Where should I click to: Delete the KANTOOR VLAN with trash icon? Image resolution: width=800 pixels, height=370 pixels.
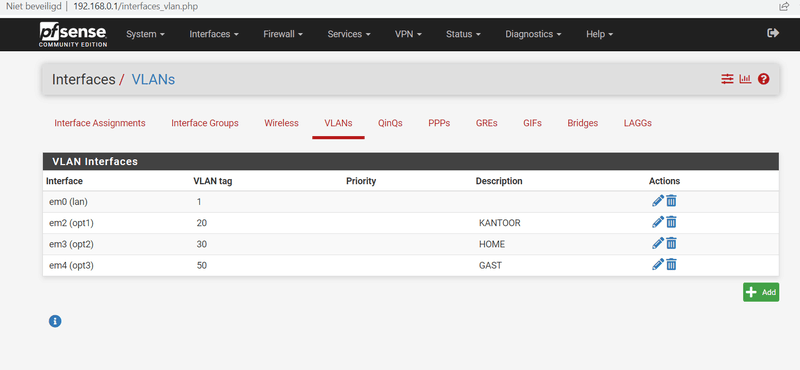(671, 222)
